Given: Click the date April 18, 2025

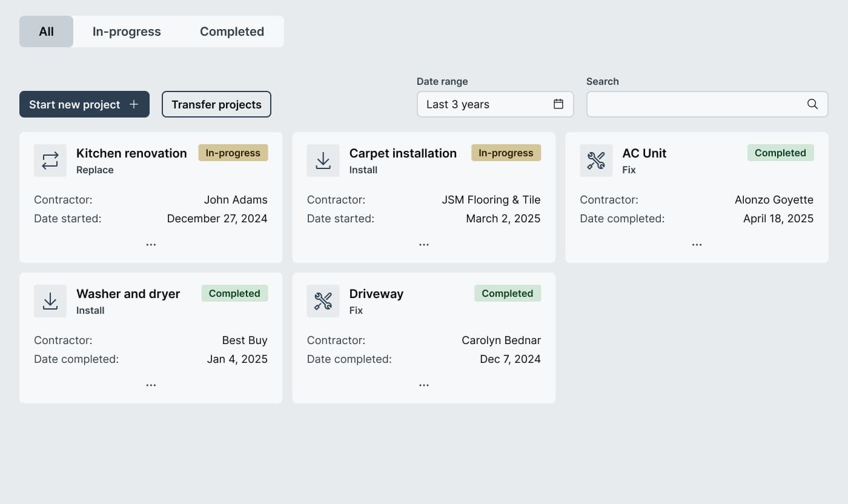Looking at the screenshot, I should pos(778,219).
